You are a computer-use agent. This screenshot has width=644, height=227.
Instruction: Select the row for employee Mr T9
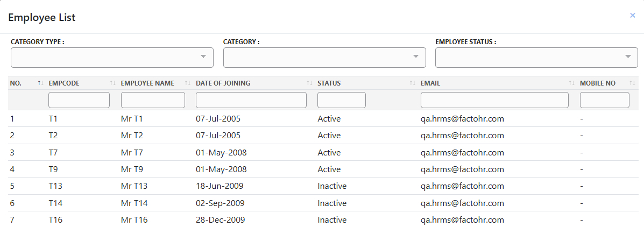pos(132,169)
